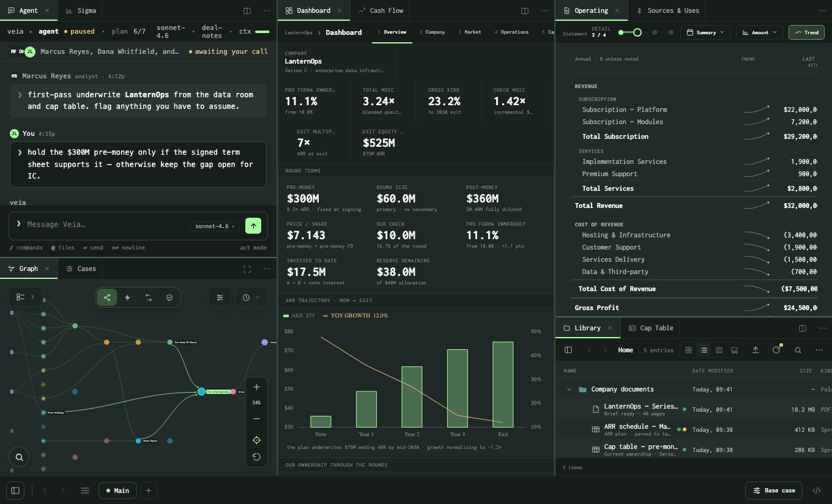Set statement detail slider to level 4
The height and width of the screenshot is (504, 832).
click(672, 32)
